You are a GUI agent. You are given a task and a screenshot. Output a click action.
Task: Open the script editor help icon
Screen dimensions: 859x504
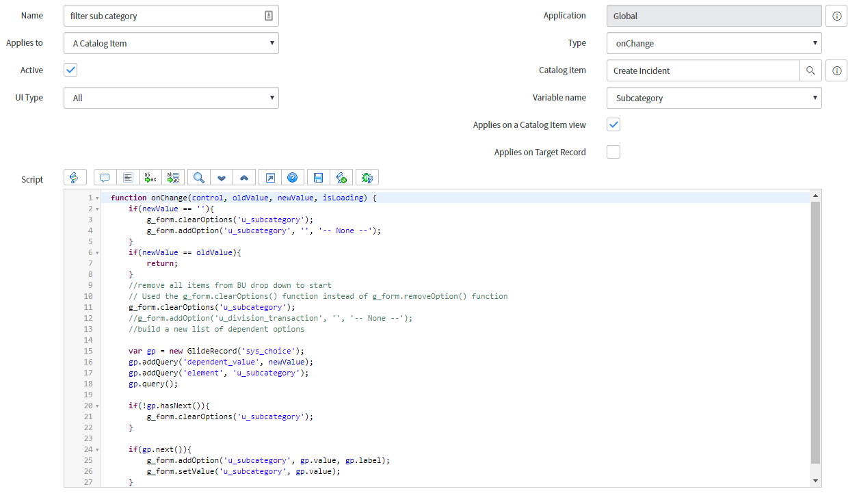[292, 178]
